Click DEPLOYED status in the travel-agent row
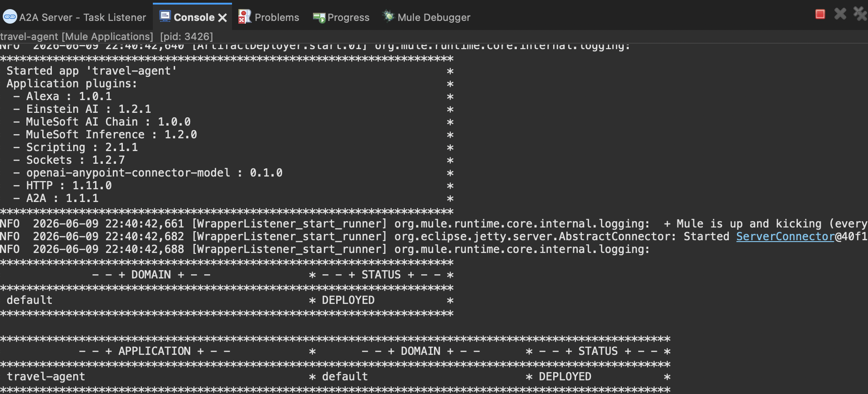The height and width of the screenshot is (394, 868). tap(565, 377)
